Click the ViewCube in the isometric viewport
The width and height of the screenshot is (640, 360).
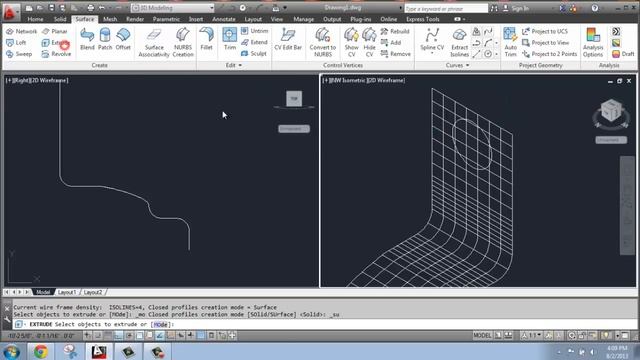click(611, 110)
